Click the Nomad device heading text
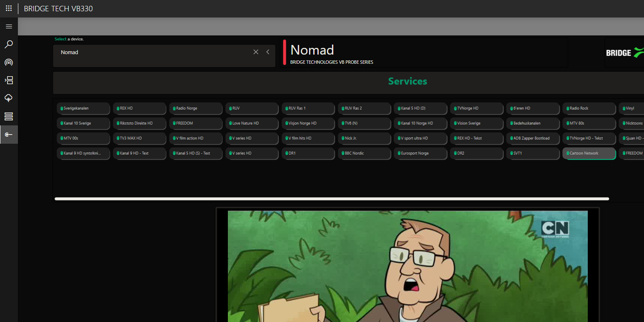The image size is (644, 322). pos(312,50)
